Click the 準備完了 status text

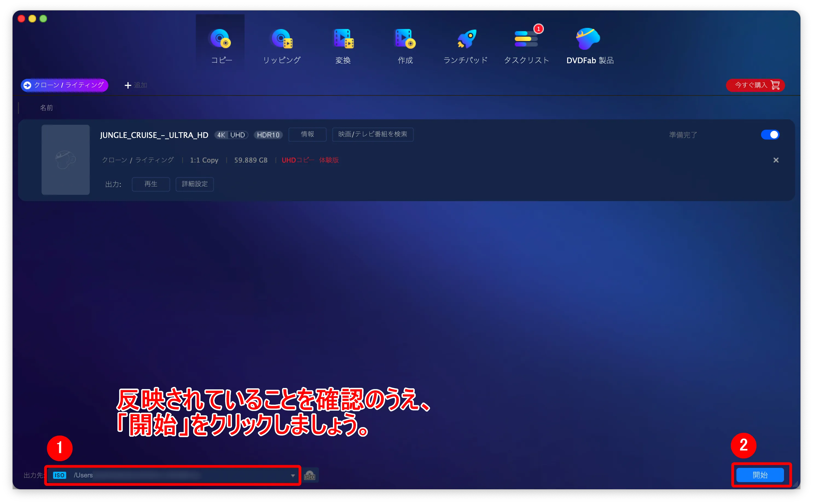(x=683, y=135)
